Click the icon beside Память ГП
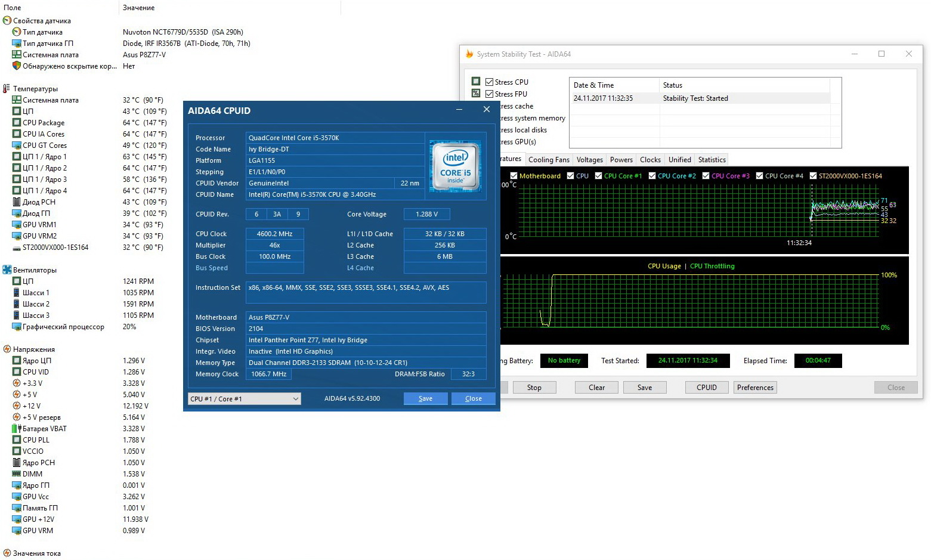 17,508
